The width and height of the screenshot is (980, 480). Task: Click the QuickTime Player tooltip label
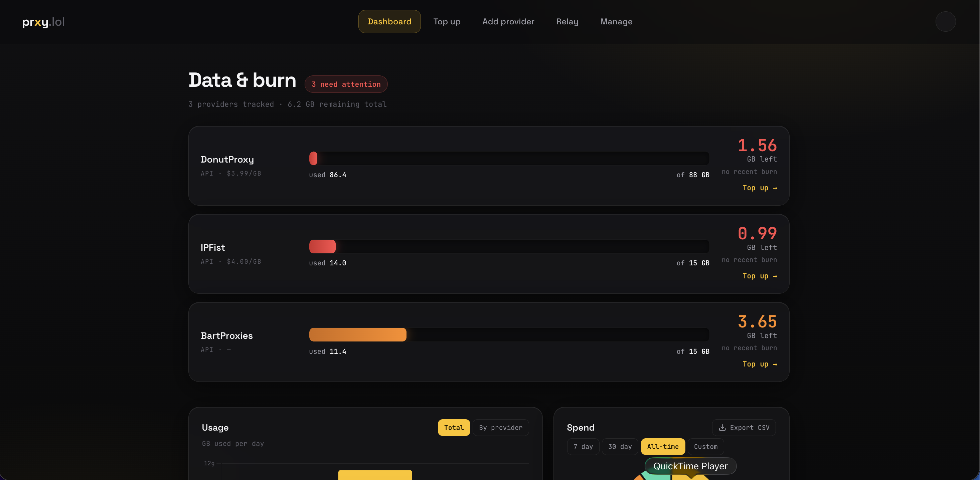coord(690,466)
